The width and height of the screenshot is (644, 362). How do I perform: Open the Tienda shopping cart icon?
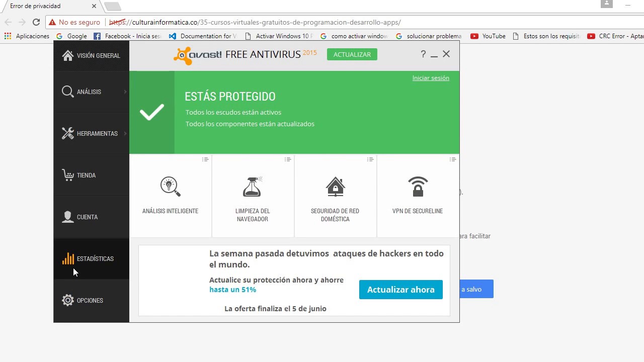pos(67,175)
